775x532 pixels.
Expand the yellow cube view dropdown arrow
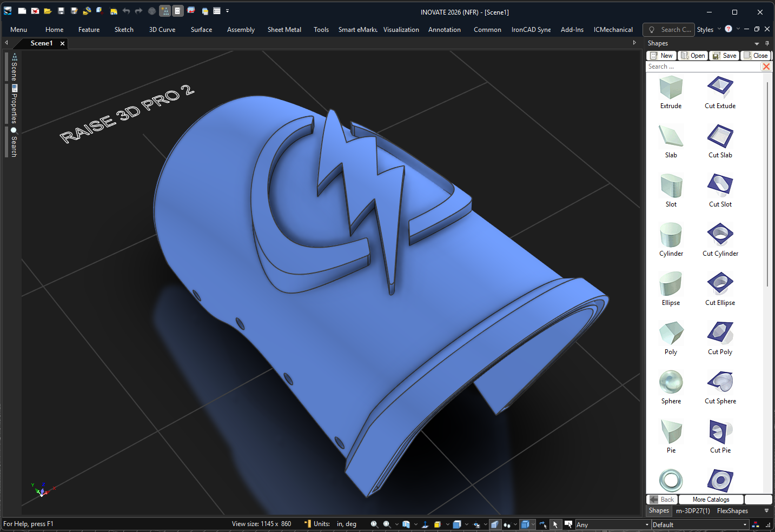click(447, 524)
